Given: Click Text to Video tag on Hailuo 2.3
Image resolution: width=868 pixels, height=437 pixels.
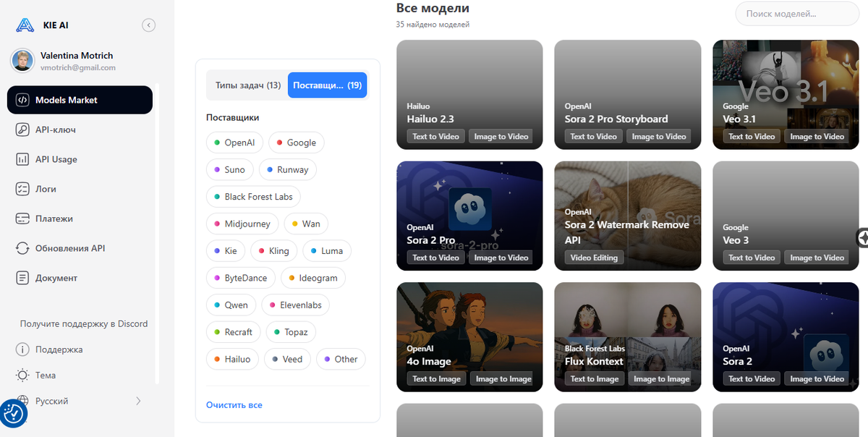Looking at the screenshot, I should [436, 136].
